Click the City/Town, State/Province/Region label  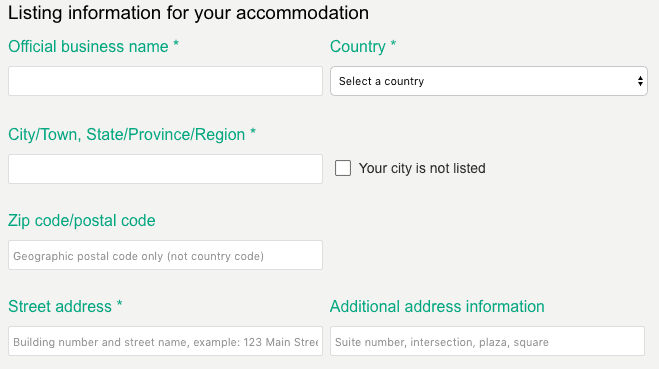tap(127, 135)
